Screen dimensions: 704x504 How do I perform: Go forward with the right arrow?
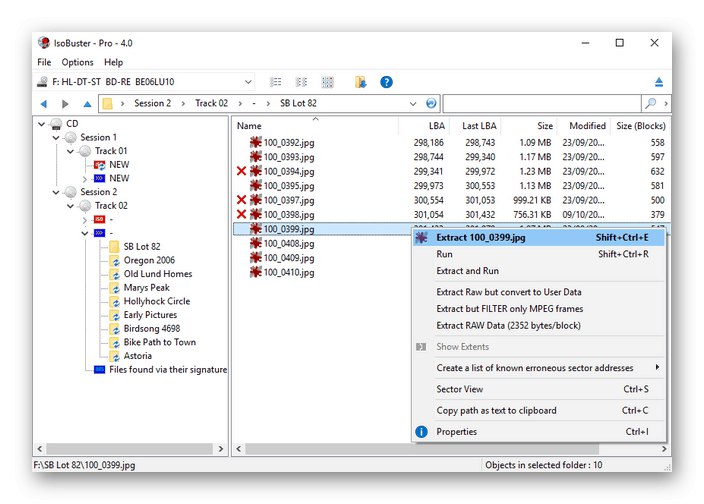click(x=65, y=104)
